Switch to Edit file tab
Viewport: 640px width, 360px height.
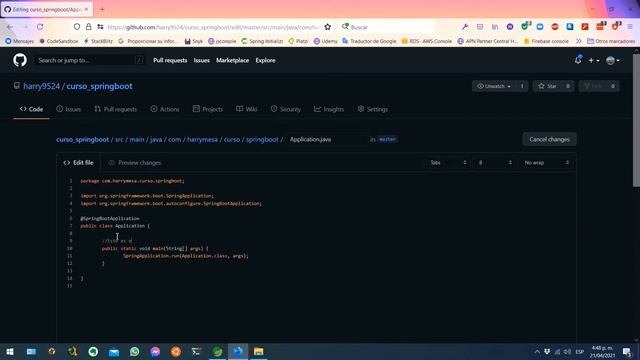coord(78,163)
